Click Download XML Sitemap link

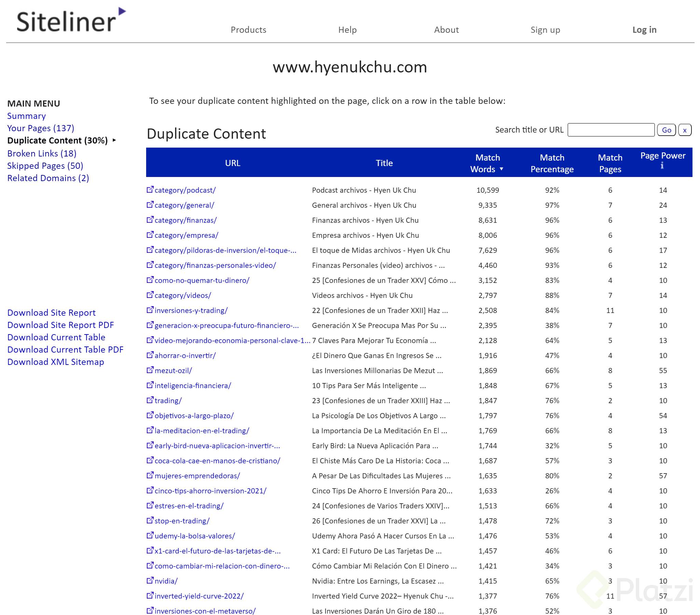(x=55, y=362)
